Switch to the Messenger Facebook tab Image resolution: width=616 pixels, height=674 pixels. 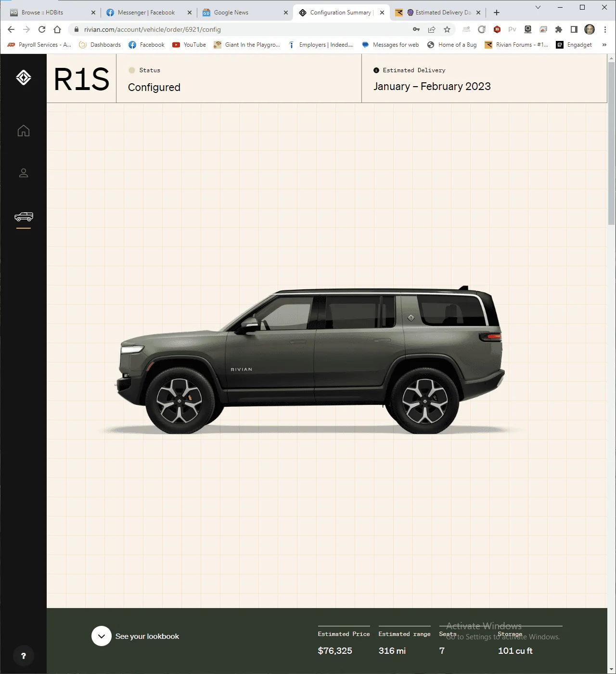[x=148, y=13]
